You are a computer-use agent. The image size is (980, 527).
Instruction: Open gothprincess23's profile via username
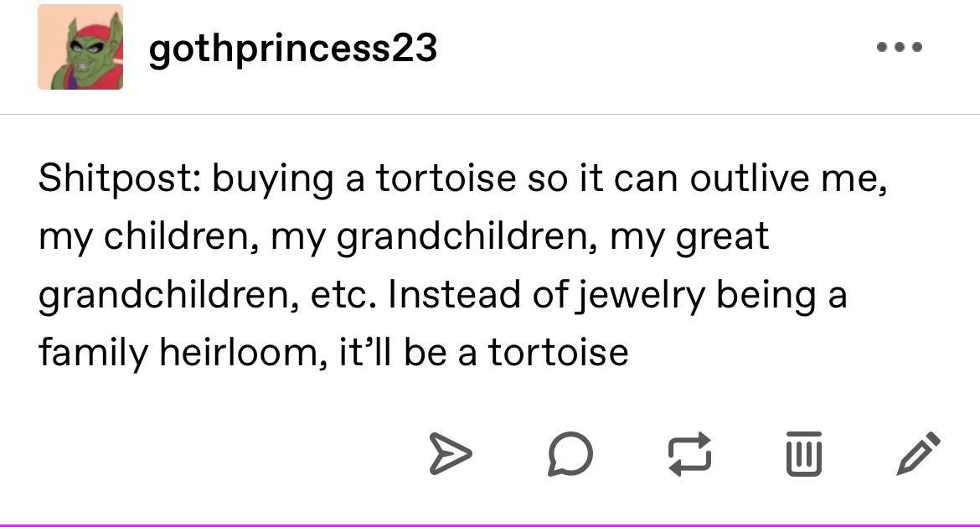click(x=291, y=48)
